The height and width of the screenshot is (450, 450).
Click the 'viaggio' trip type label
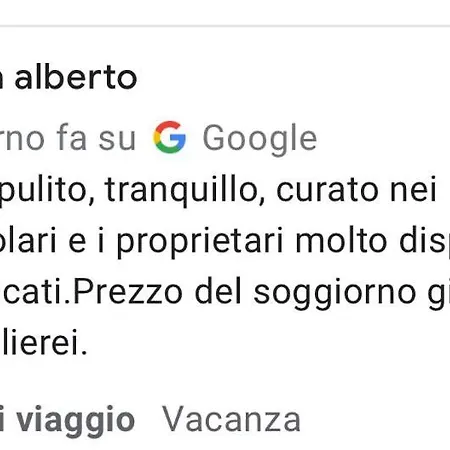(76, 421)
